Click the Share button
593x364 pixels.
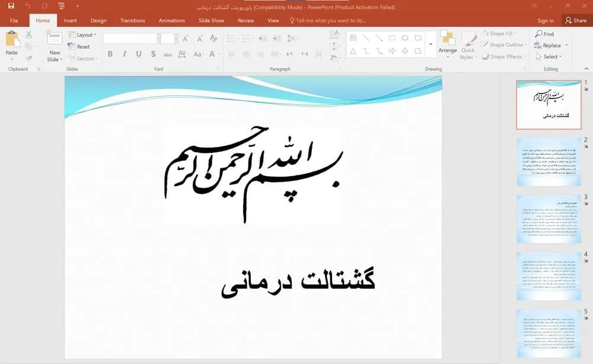[x=576, y=20]
